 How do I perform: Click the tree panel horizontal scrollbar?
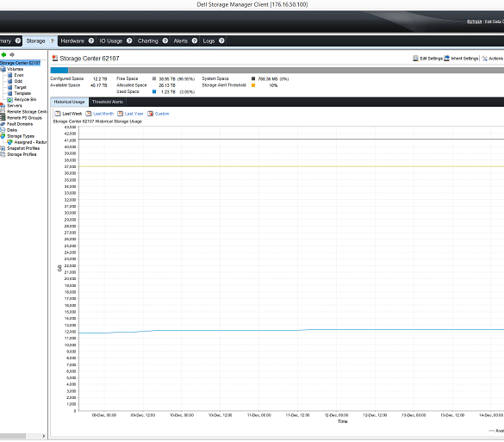point(13,436)
